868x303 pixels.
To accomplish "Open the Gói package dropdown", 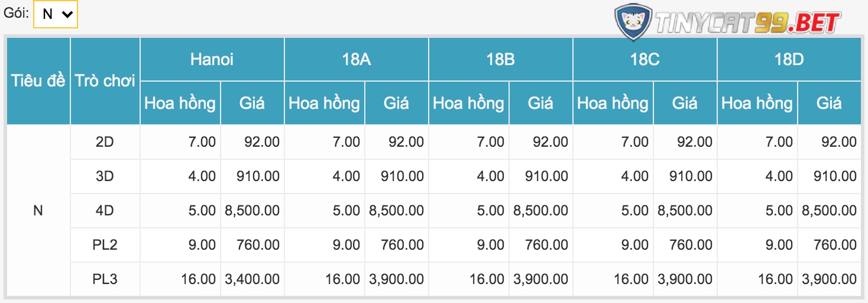I will (x=56, y=14).
